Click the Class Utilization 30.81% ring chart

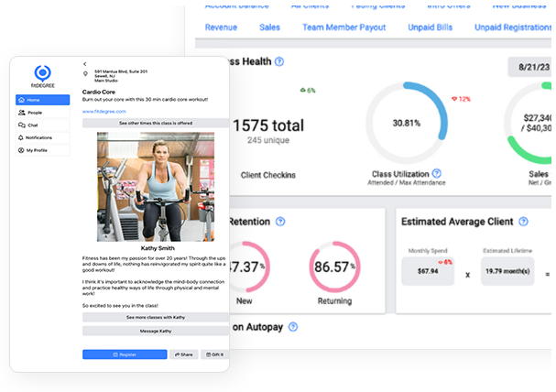tap(407, 123)
